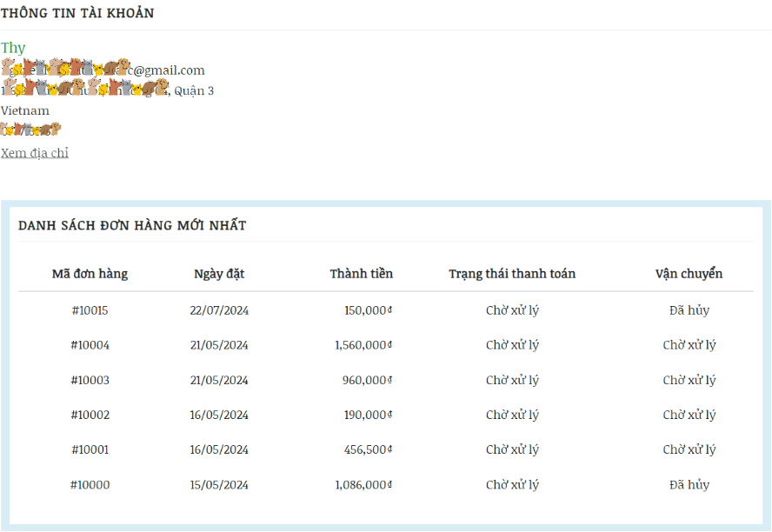772x532 pixels.
Task: Click the 'Thông tin tài khoản' heading
Action: click(x=77, y=13)
